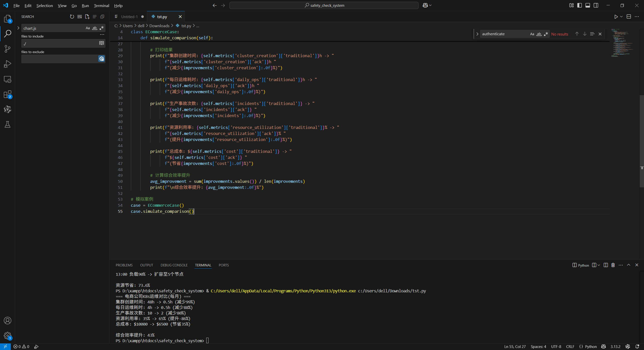Image resolution: width=644 pixels, height=350 pixels.
Task: Run the Python file
Action: 616,17
